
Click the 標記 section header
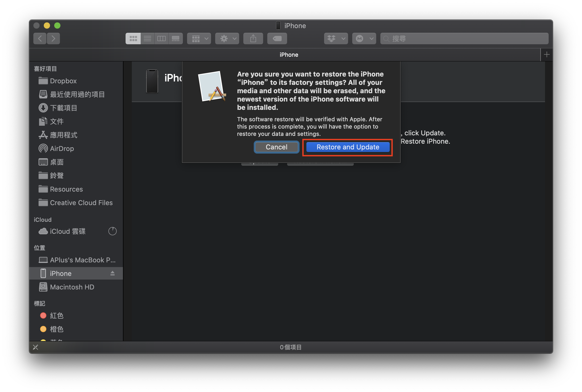(x=40, y=304)
